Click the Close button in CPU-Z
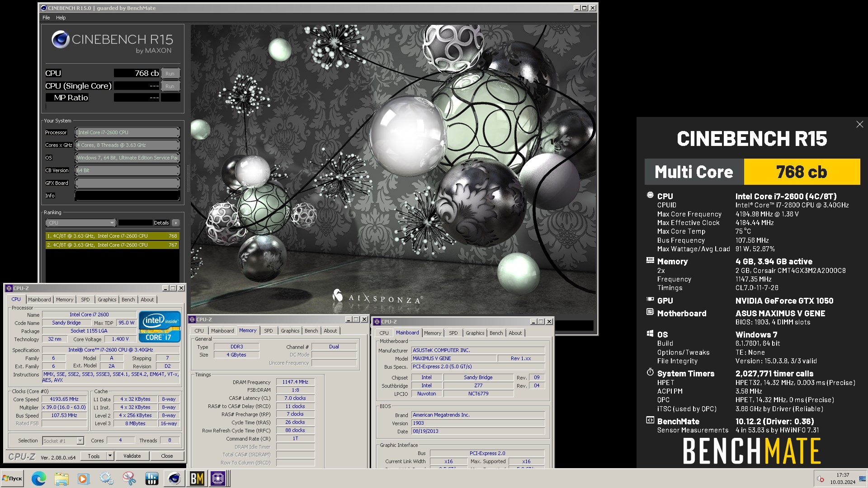The image size is (868, 488). [167, 456]
